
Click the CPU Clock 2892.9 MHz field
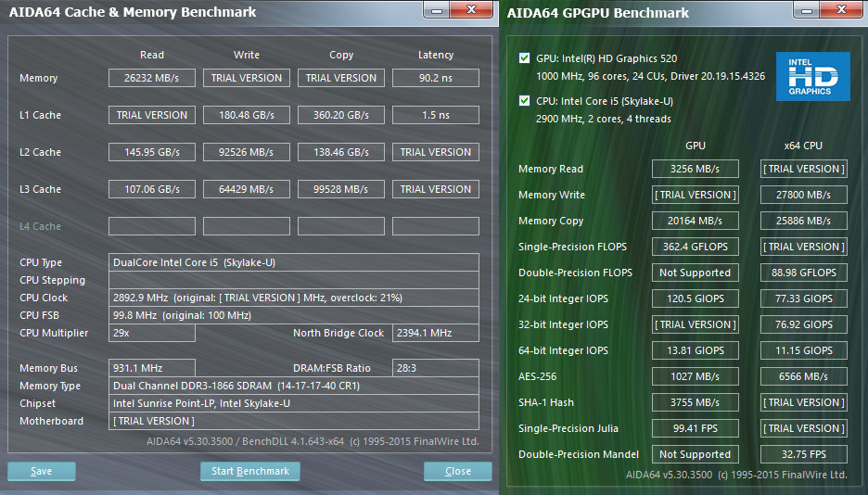pos(294,298)
